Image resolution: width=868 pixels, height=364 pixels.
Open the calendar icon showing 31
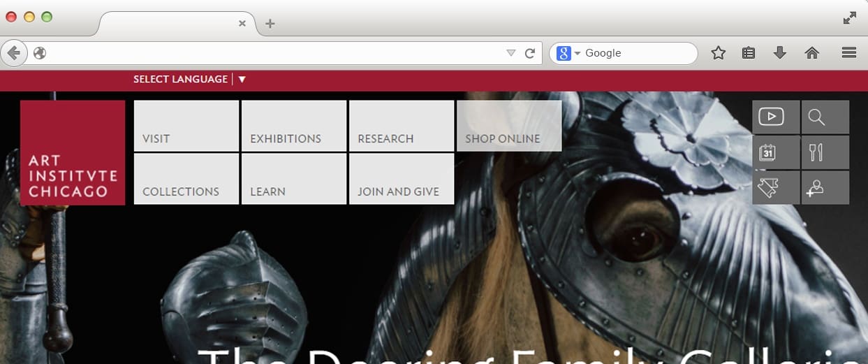click(x=775, y=152)
